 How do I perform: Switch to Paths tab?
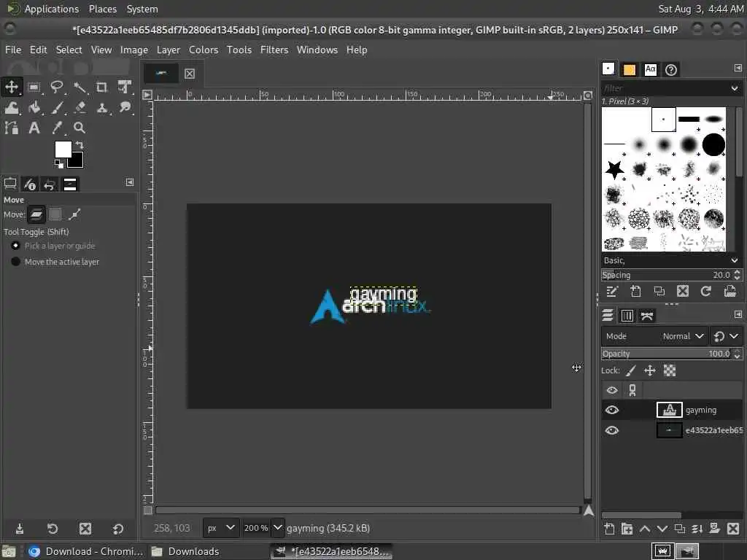pos(646,315)
